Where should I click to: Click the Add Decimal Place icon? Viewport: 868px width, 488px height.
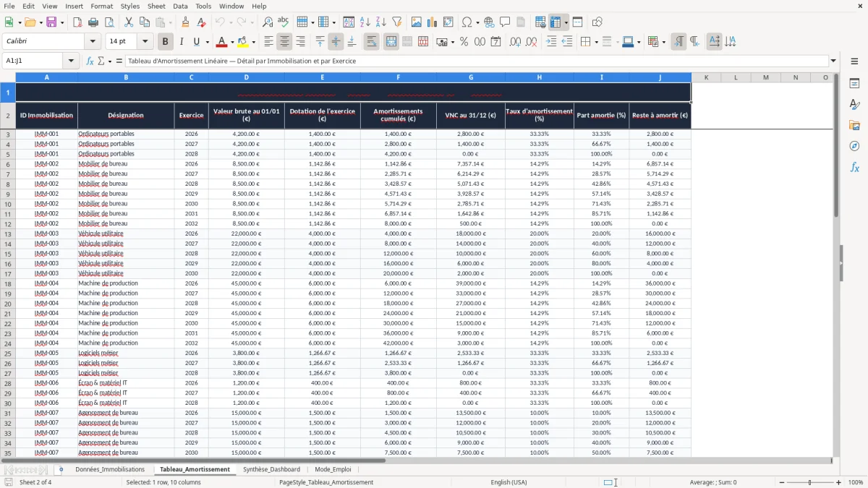515,42
